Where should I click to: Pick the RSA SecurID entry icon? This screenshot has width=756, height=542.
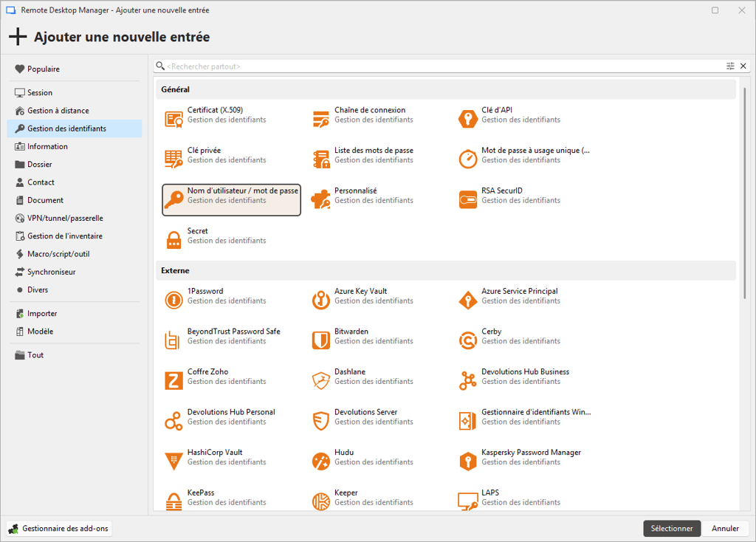coord(468,200)
